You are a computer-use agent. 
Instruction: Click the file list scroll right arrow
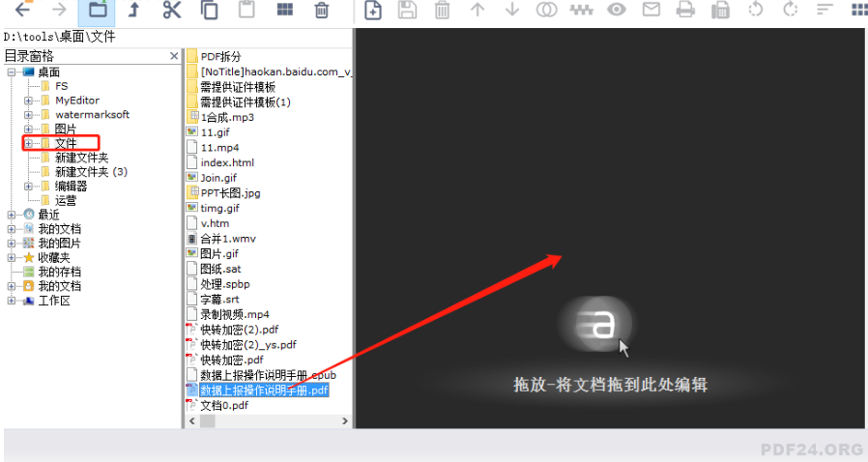[x=345, y=421]
